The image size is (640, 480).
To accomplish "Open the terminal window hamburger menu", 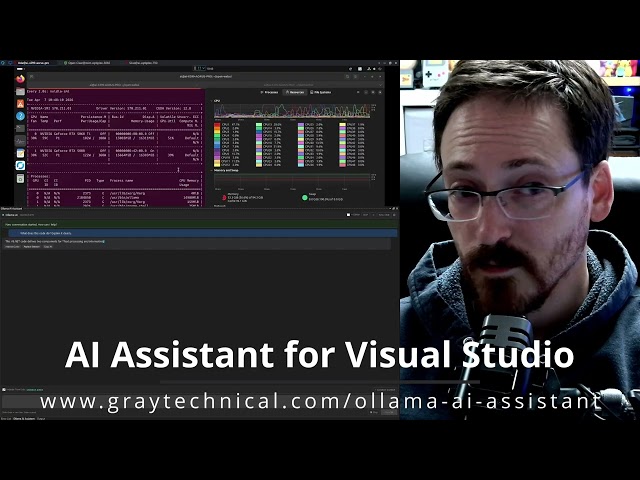I will point(356,76).
